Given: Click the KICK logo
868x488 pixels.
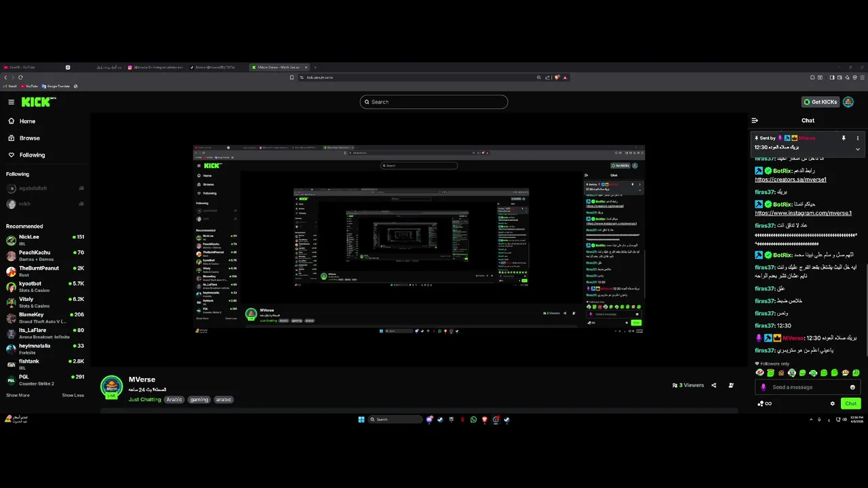Looking at the screenshot, I should [x=37, y=102].
